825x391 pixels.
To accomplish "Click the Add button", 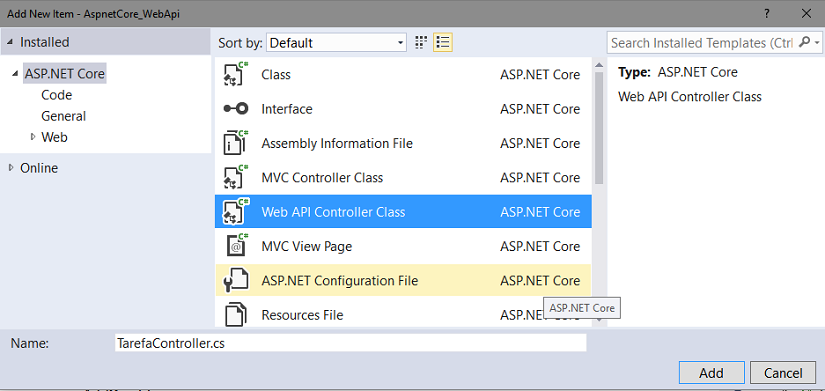I will (x=711, y=373).
